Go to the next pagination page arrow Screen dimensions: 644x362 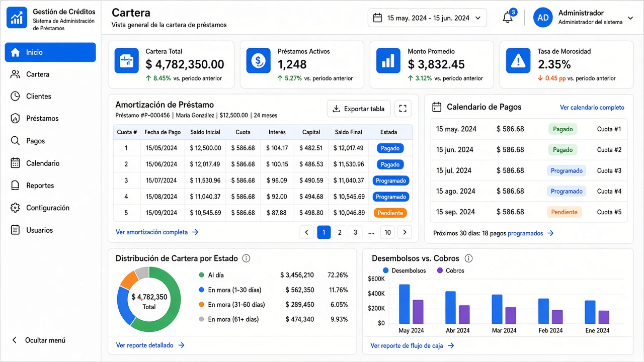coord(405,232)
